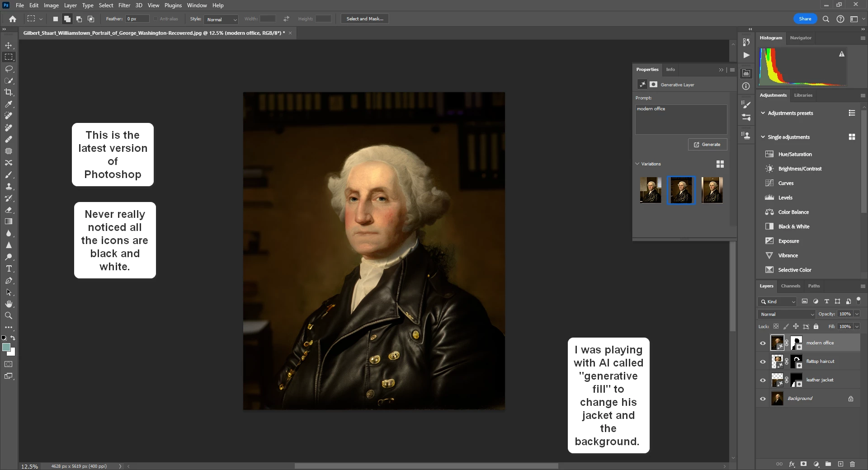Hide the flattop haircut layer
Viewport: 868px width, 470px height.
point(763,362)
